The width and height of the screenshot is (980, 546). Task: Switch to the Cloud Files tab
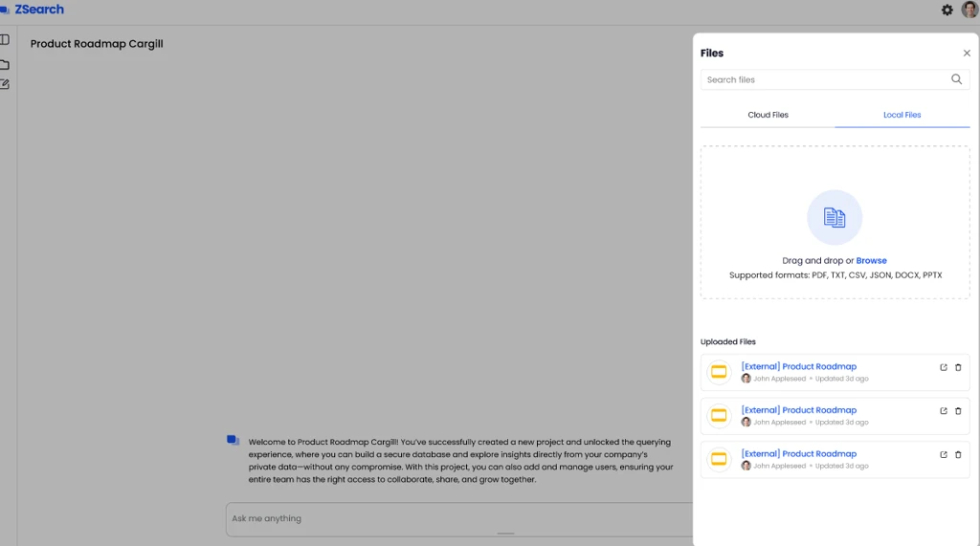[x=768, y=115]
